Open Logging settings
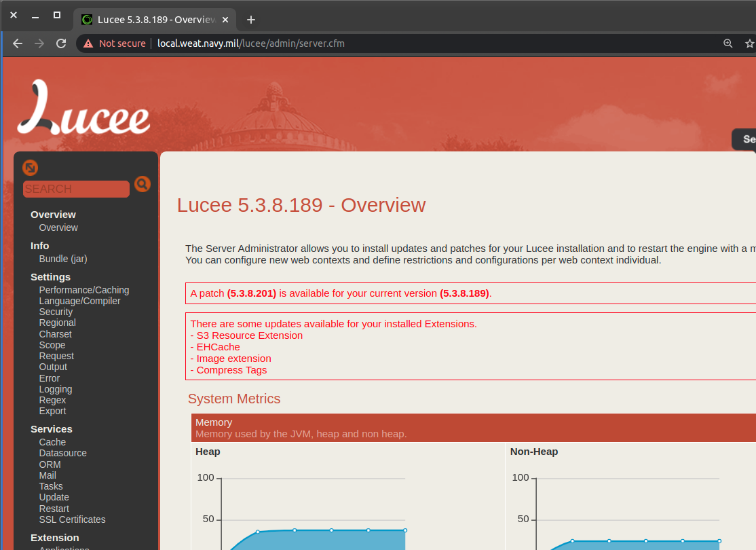This screenshot has width=756, height=550. (x=56, y=389)
